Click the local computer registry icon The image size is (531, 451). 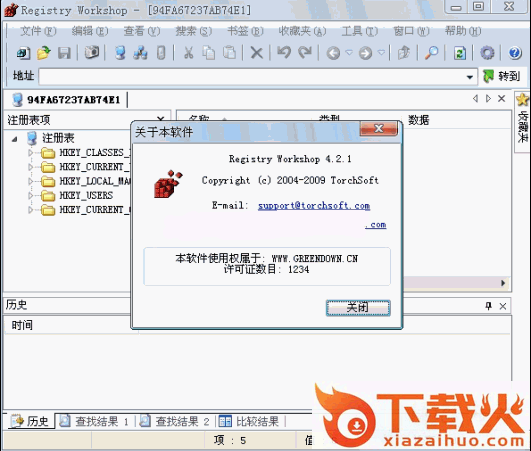point(120,53)
